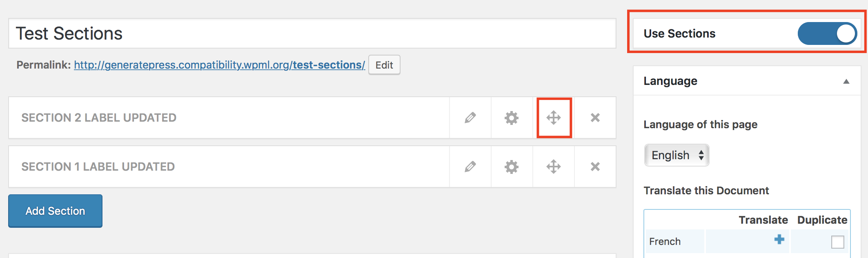Add French translation with plus icon
Image resolution: width=868 pixels, height=258 pixels.
point(779,239)
